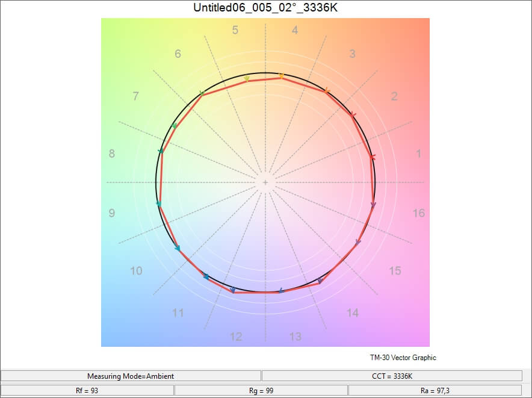Viewport: 532px width, 398px height.
Task: Click hue bin label 14
Action: click(x=353, y=312)
